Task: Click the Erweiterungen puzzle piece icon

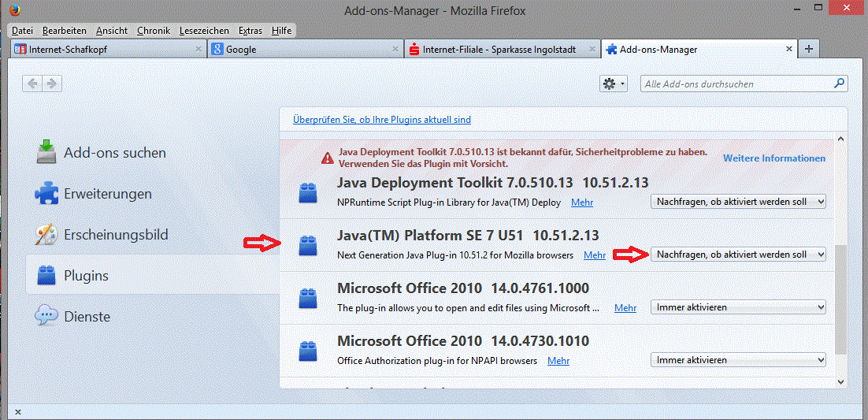Action: click(x=47, y=194)
